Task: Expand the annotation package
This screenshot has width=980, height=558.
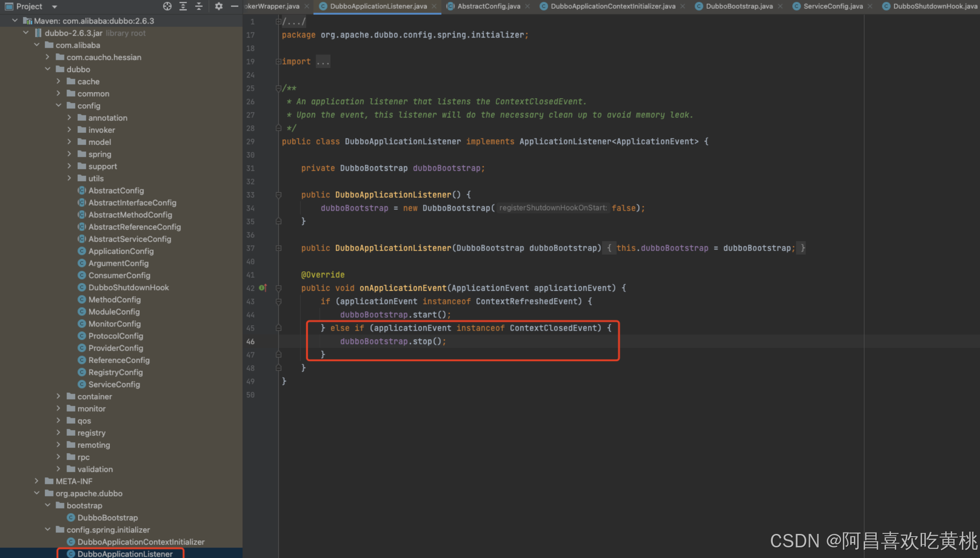Action: [x=70, y=117]
